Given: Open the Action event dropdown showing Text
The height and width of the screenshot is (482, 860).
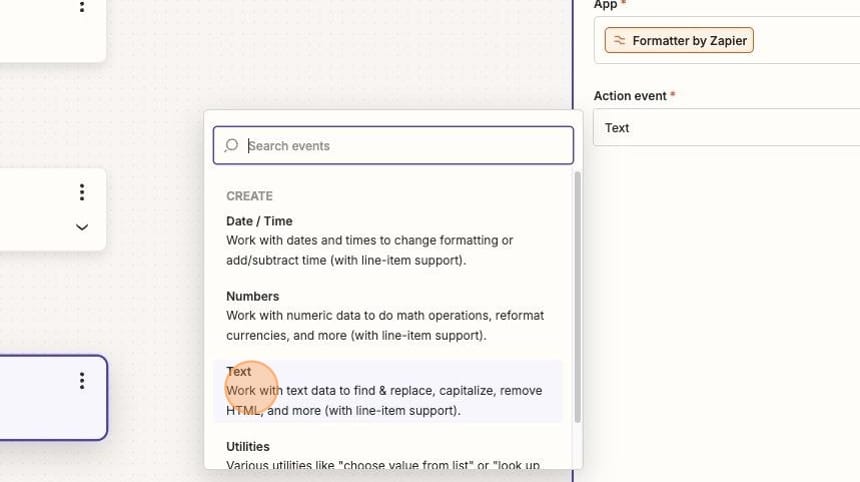Looking at the screenshot, I should tap(726, 127).
